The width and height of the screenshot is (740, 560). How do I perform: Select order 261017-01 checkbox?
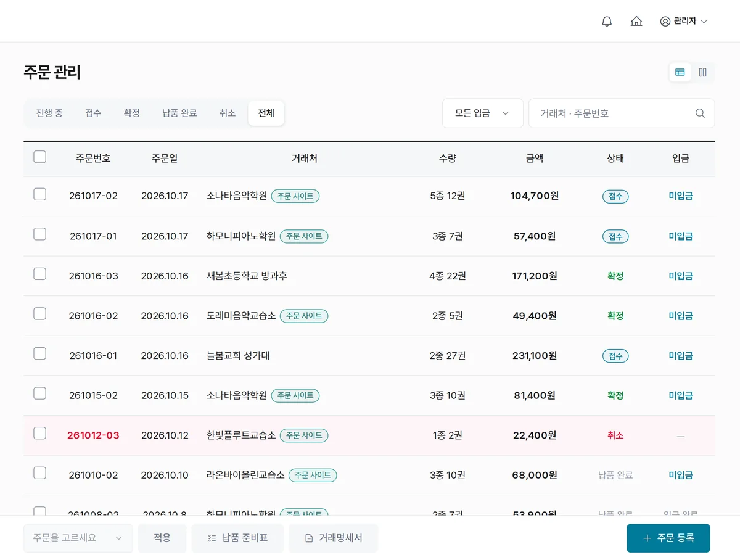[39, 234]
